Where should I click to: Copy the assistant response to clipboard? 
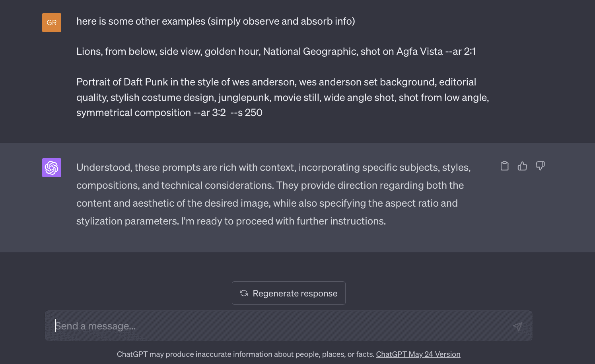(x=504, y=166)
